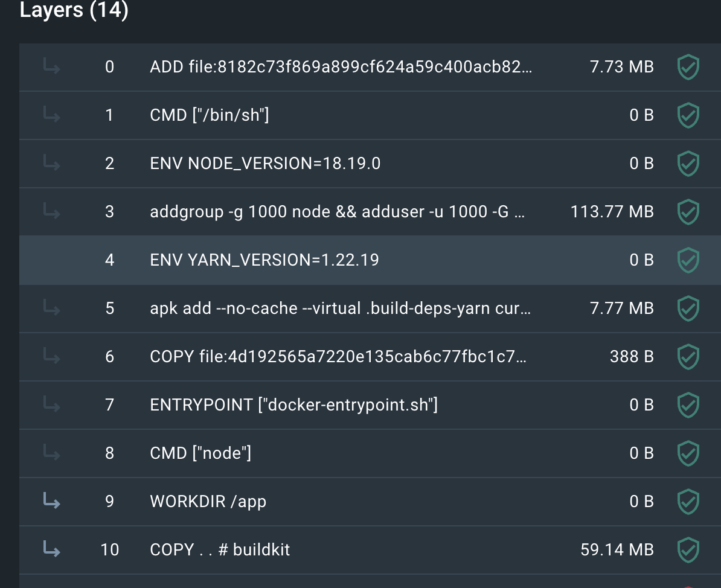Click layer index number 7
This screenshot has height=588, width=721.
pos(109,405)
